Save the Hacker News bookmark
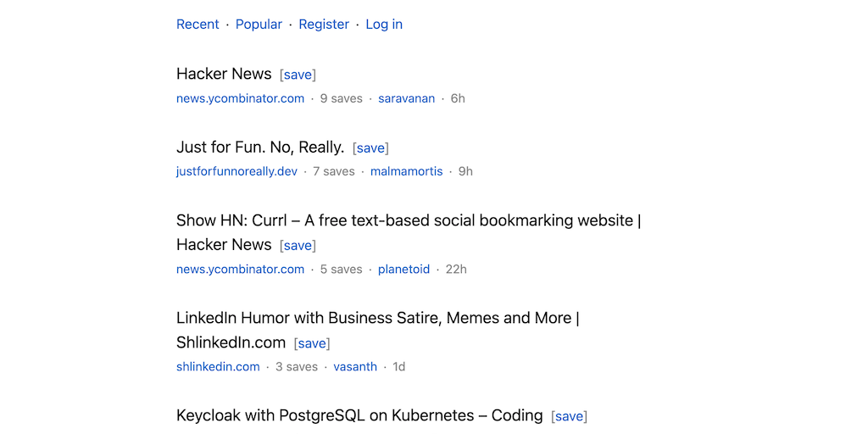 coord(298,75)
